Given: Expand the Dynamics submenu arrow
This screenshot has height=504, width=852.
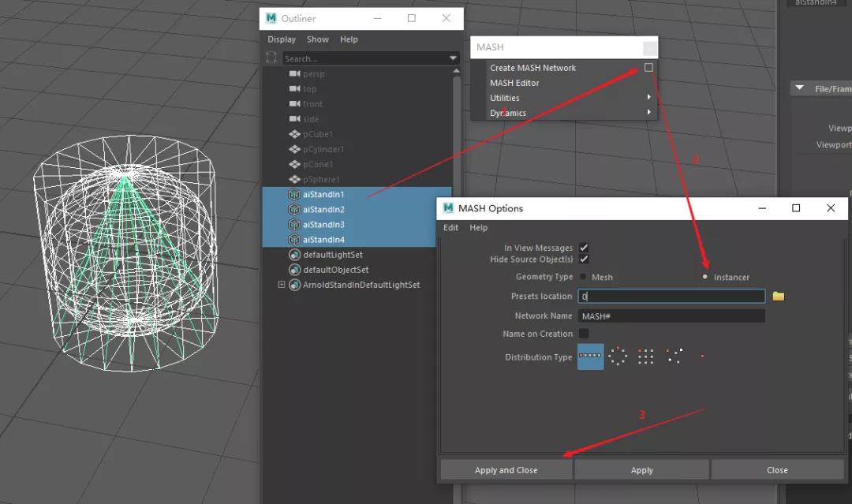Looking at the screenshot, I should (x=648, y=113).
